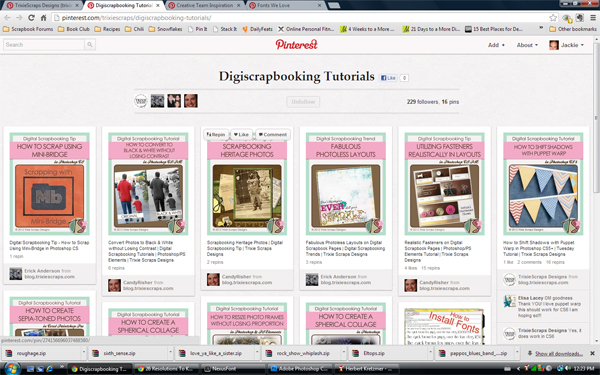Click TrixieScraps avatar under Puppet Warp pin
Image resolution: width=600 pixels, height=375 pixels.
(x=509, y=279)
